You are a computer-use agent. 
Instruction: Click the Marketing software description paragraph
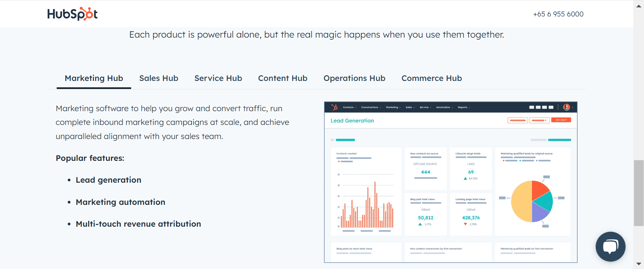pyautogui.click(x=172, y=122)
